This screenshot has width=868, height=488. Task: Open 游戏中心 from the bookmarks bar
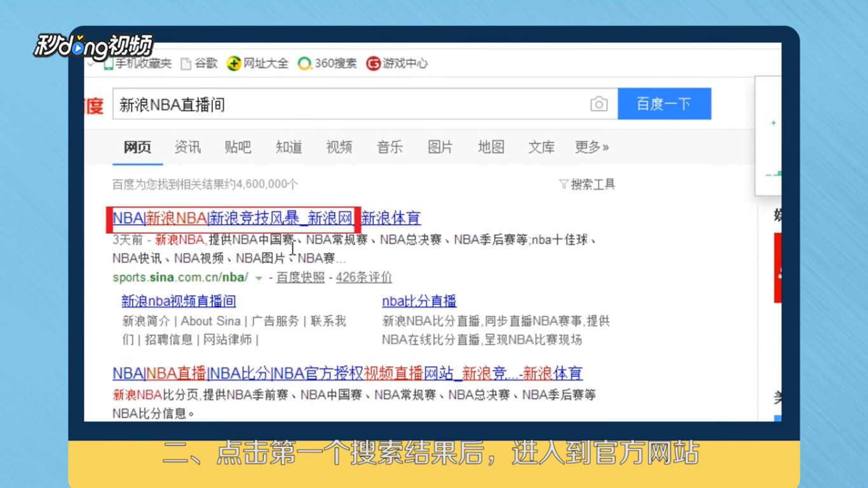tap(404, 64)
